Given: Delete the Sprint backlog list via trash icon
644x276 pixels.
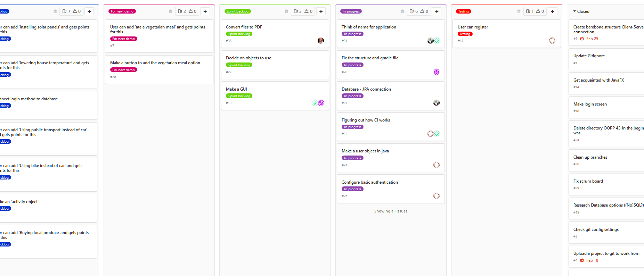Looking at the screenshot, I should click(x=286, y=11).
